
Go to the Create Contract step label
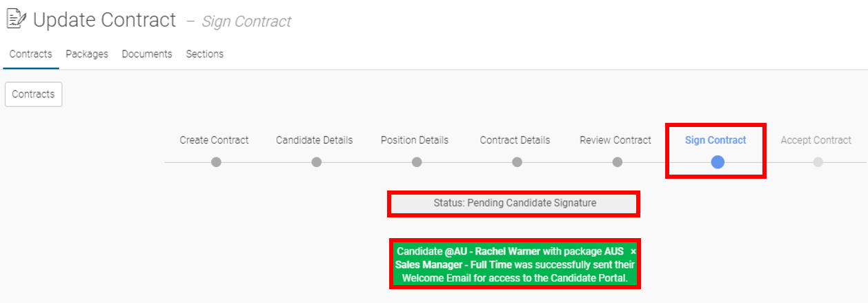pyautogui.click(x=215, y=140)
